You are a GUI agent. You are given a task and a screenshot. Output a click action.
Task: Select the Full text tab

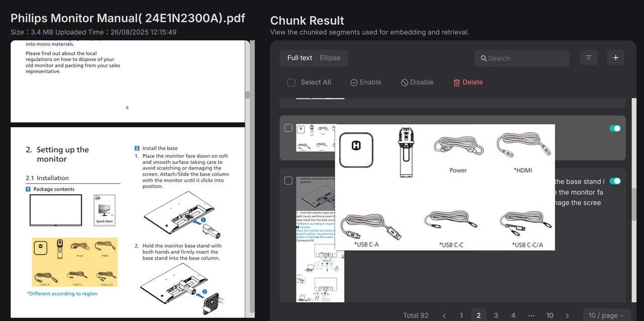(300, 58)
